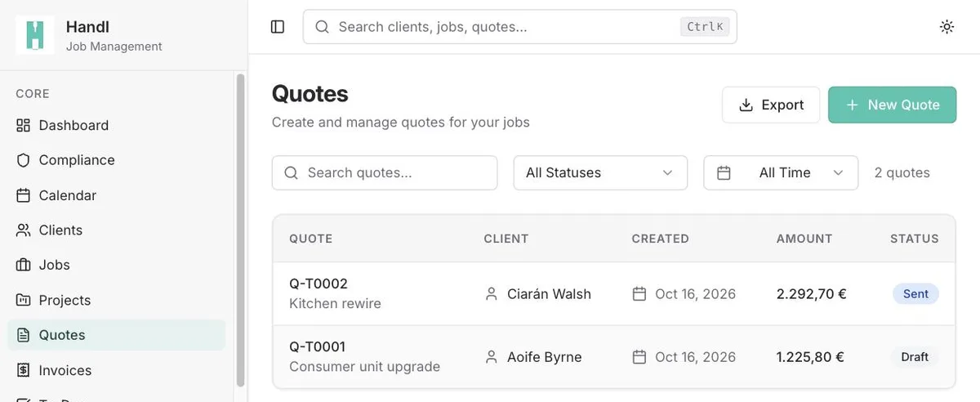Open Invoices page
Viewport: 980px width, 402px height.
(x=116, y=370)
